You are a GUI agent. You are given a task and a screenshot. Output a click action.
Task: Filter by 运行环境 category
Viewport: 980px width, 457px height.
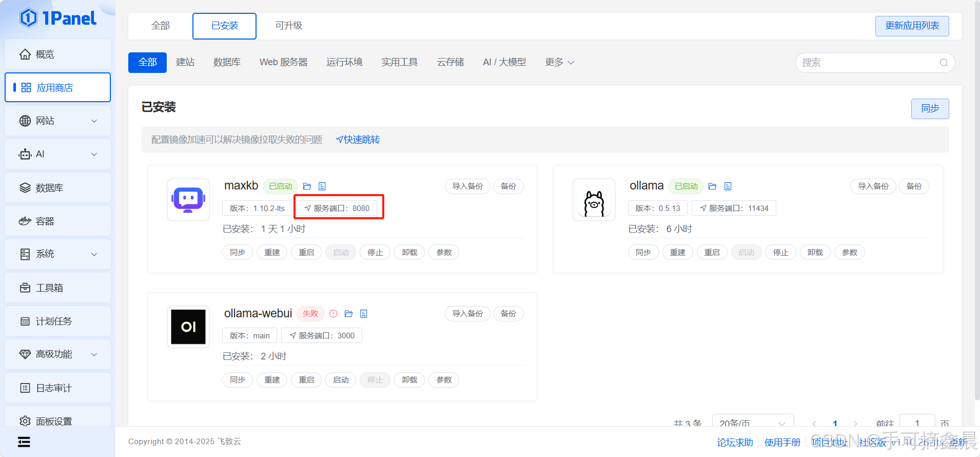pos(344,63)
